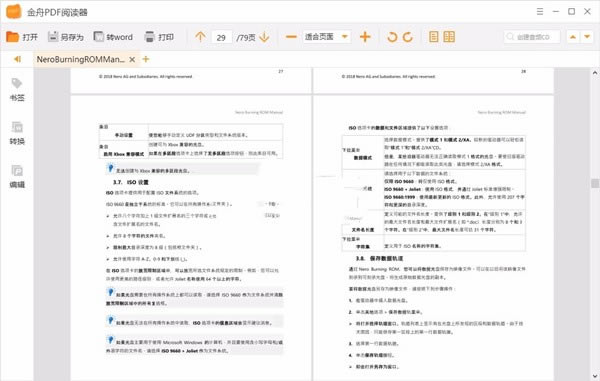Image resolution: width=600 pixels, height=381 pixels.
Task: Rotate page counterclockwise
Action: [392, 37]
